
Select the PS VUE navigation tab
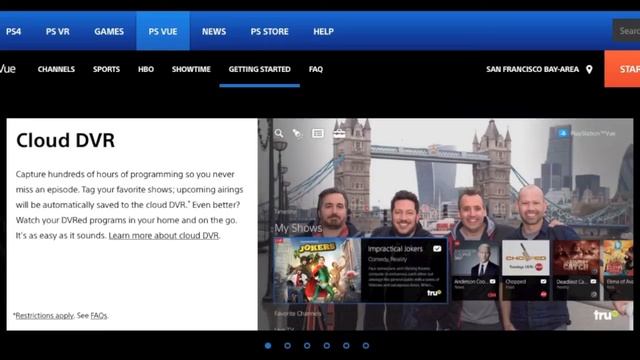pyautogui.click(x=163, y=31)
